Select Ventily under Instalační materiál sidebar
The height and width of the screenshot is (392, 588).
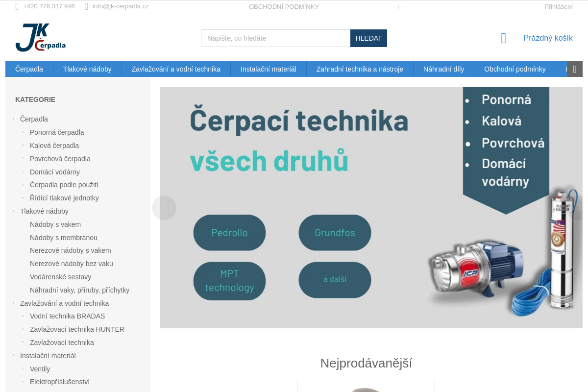click(x=40, y=368)
